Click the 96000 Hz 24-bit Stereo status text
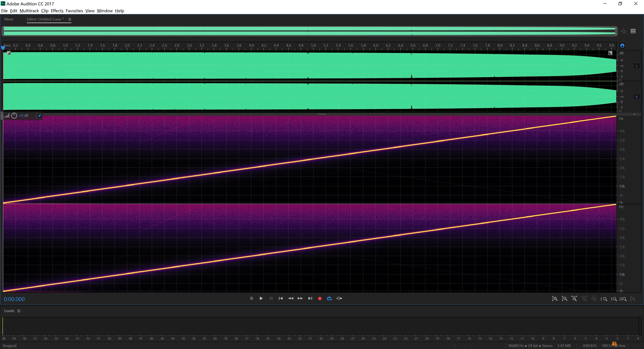Viewport: 644px width, 349px height. point(530,345)
